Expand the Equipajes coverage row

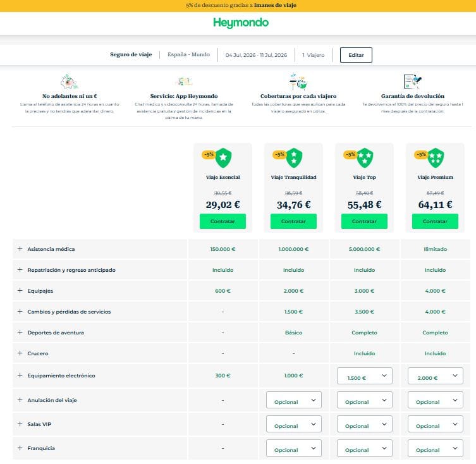20,291
